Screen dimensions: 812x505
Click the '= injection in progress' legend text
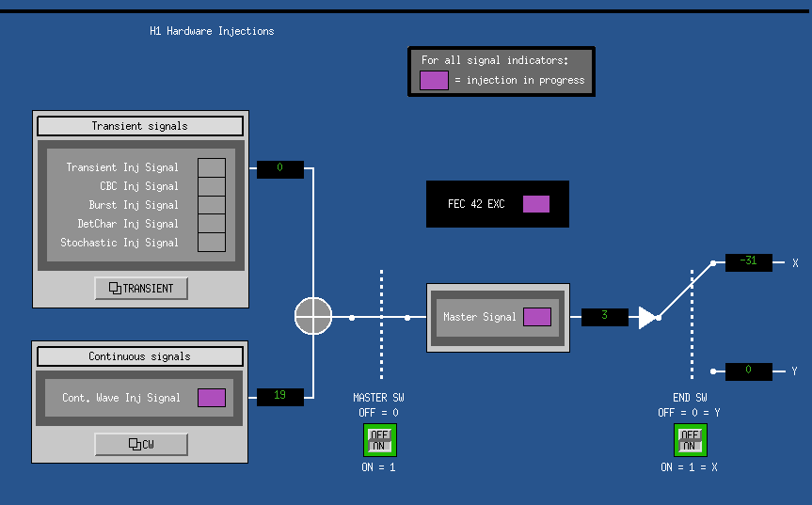tap(519, 80)
